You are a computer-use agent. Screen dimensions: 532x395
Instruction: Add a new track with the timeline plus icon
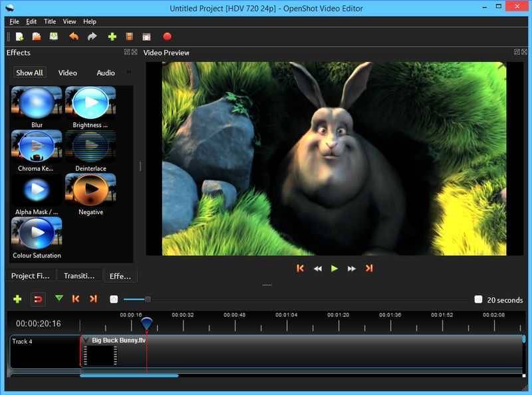17,299
